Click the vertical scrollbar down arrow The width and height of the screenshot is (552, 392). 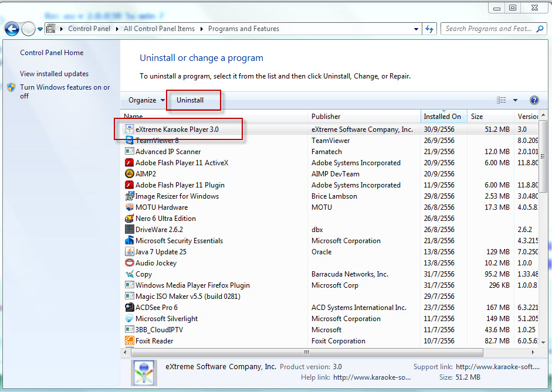[x=543, y=342]
